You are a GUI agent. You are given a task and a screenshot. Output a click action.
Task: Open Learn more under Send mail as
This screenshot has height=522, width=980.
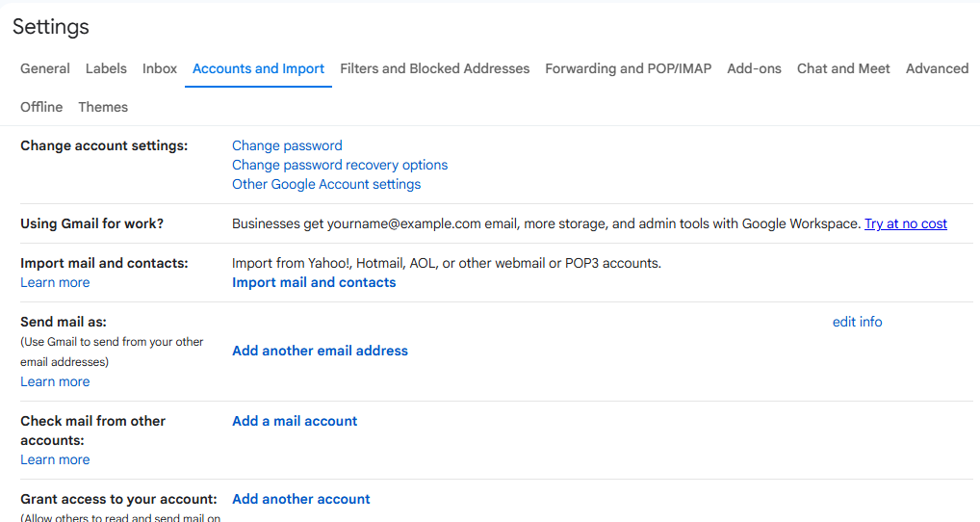(55, 381)
